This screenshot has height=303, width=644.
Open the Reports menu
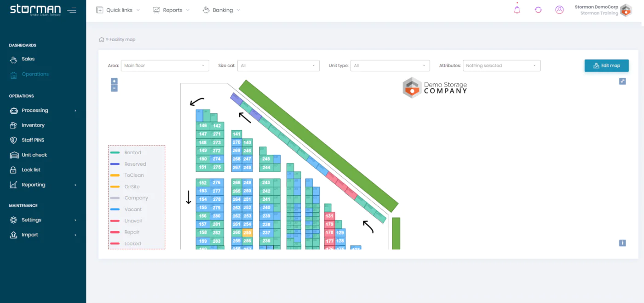(x=171, y=10)
